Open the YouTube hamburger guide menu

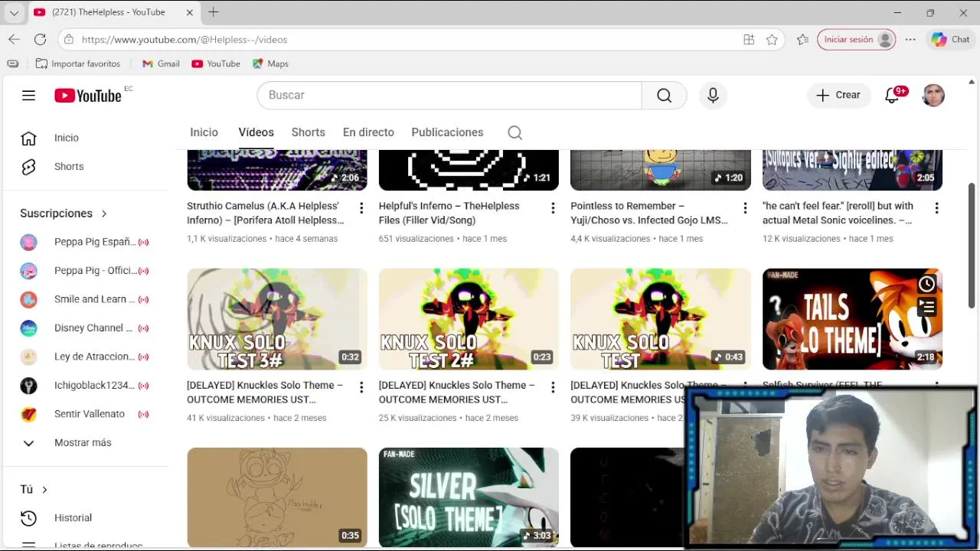coord(28,95)
